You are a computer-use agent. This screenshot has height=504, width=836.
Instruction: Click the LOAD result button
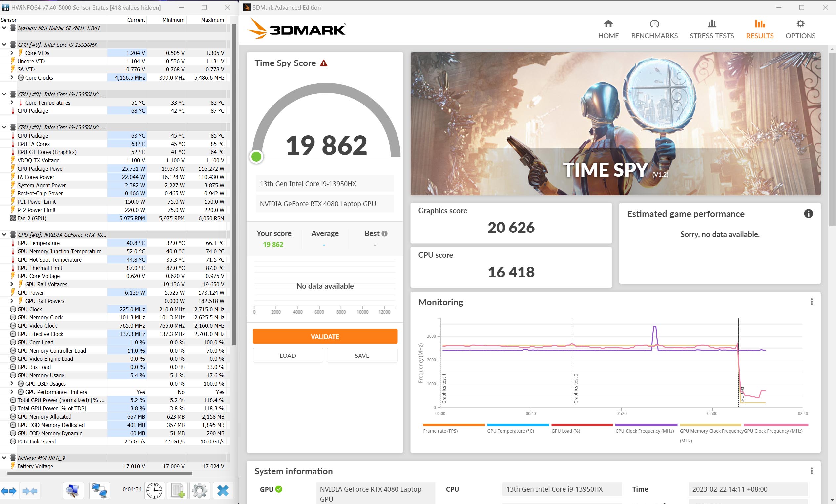[x=287, y=355]
